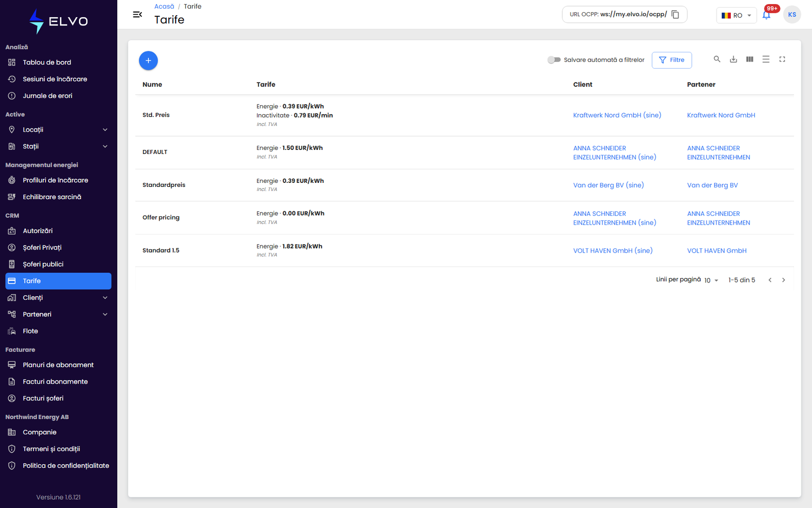This screenshot has width=812, height=508.
Task: Open Autorizări in the CRM section
Action: 58,231
